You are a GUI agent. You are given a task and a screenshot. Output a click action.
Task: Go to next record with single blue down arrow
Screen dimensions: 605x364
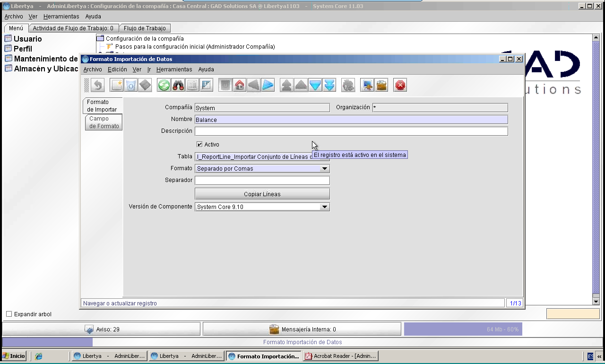(x=315, y=85)
